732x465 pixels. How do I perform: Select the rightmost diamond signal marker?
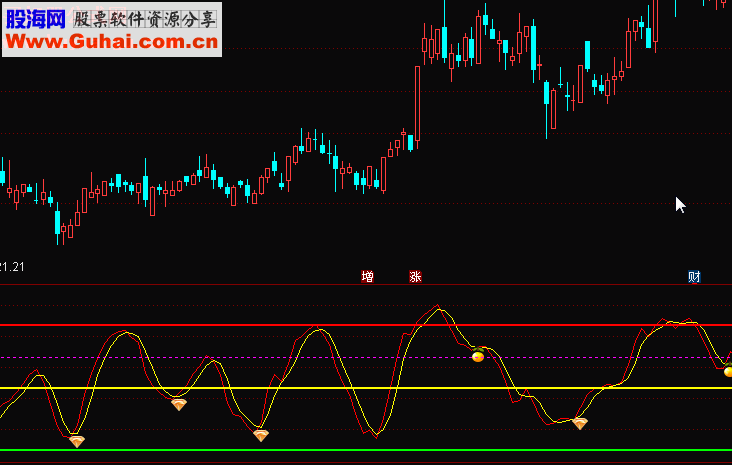pos(580,423)
